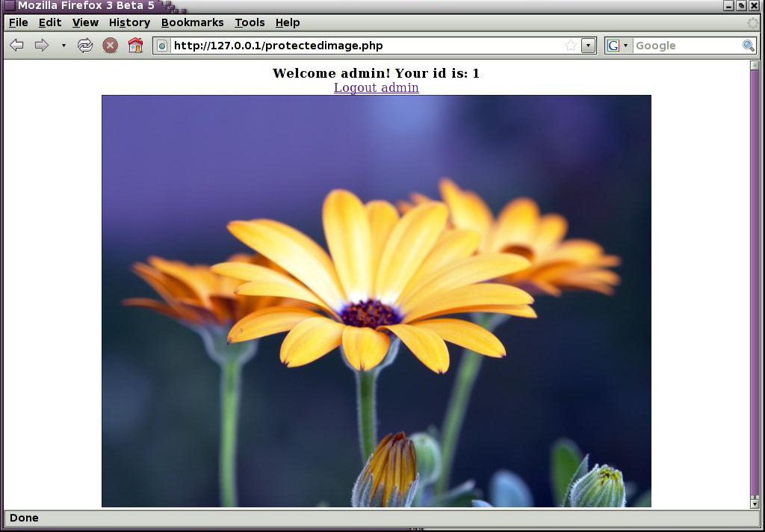Image resolution: width=765 pixels, height=532 pixels.
Task: Click the search magnifier icon
Action: pos(749,46)
